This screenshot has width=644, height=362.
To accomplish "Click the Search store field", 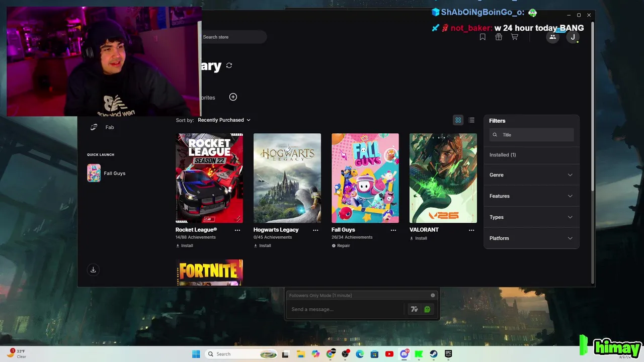I will click(x=233, y=37).
